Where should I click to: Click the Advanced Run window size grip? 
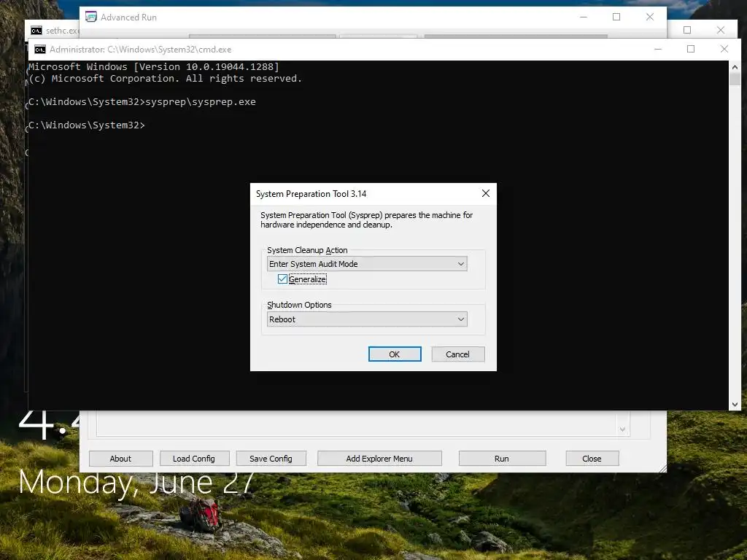662,469
